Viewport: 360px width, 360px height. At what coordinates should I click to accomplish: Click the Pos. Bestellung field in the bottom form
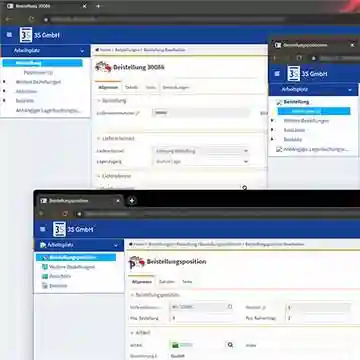(201, 318)
